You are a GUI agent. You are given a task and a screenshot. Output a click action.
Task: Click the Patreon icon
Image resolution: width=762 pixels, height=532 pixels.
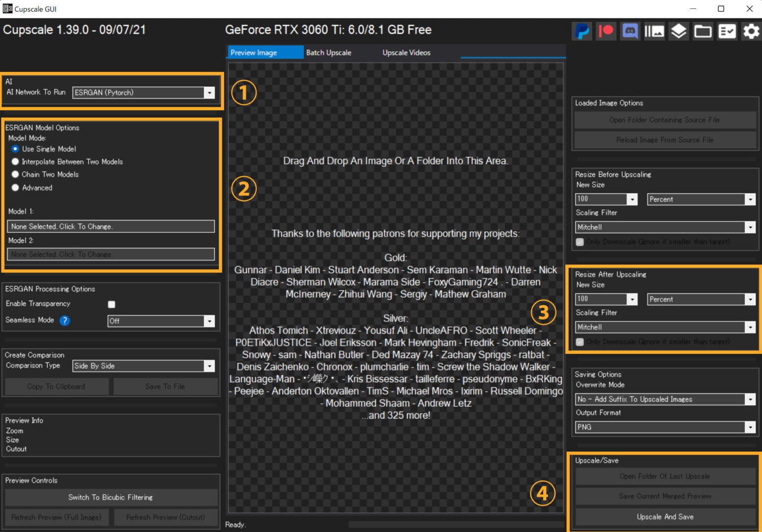[x=606, y=31]
